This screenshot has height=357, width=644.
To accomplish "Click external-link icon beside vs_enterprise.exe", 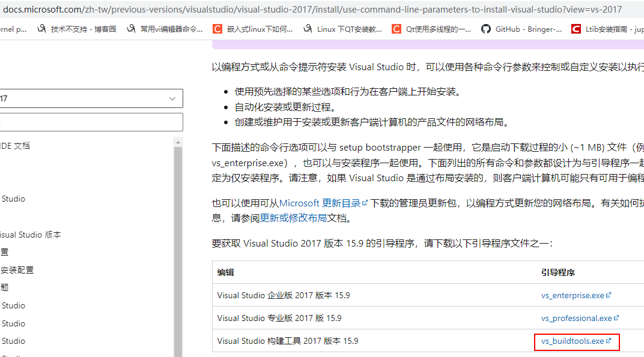I will pyautogui.click(x=609, y=295).
